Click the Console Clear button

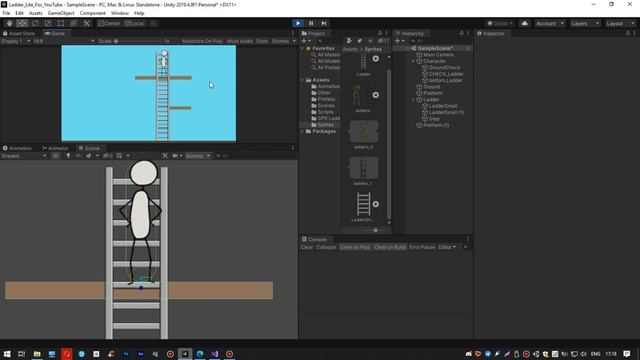(x=307, y=247)
